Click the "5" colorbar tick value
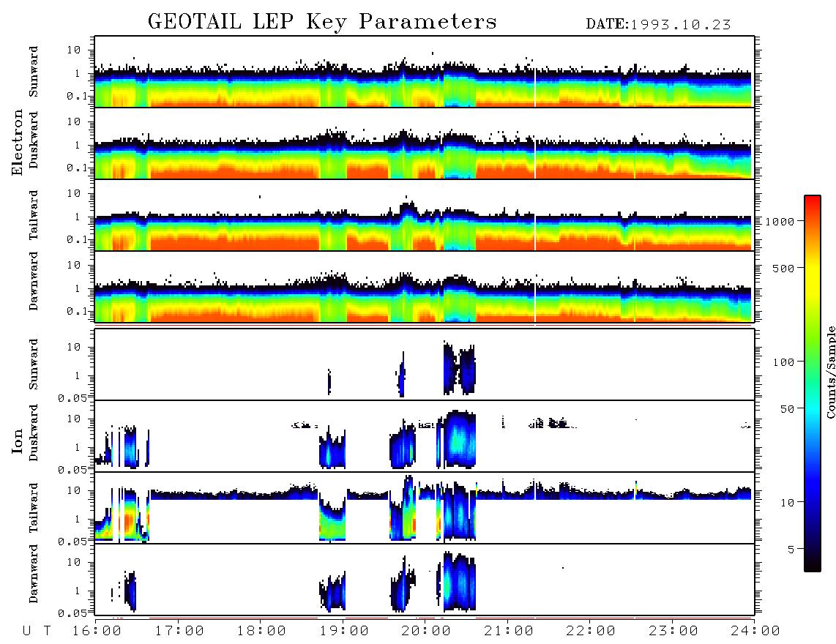Image resolution: width=836 pixels, height=644 pixels. coord(791,549)
